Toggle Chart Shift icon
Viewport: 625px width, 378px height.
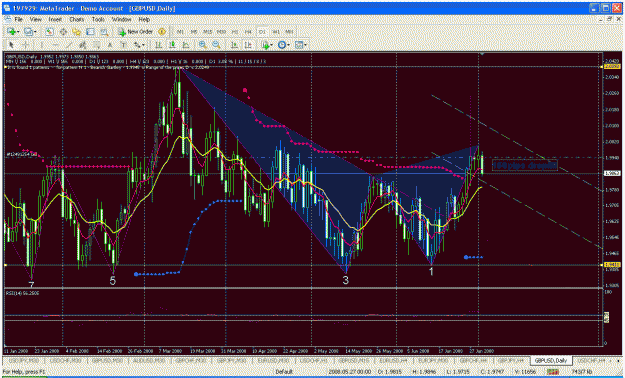pos(248,45)
